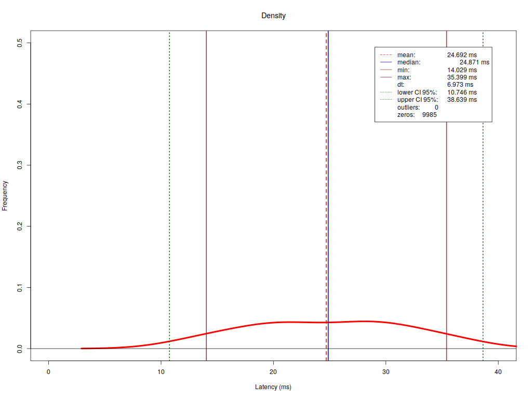This screenshot has width=532, height=399.
Task: Click the 'Density' plot title
Action: click(x=273, y=16)
